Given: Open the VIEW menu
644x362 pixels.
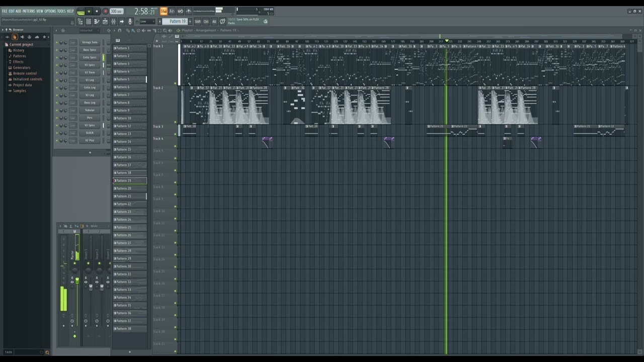Looking at the screenshot, I should 40,11.
